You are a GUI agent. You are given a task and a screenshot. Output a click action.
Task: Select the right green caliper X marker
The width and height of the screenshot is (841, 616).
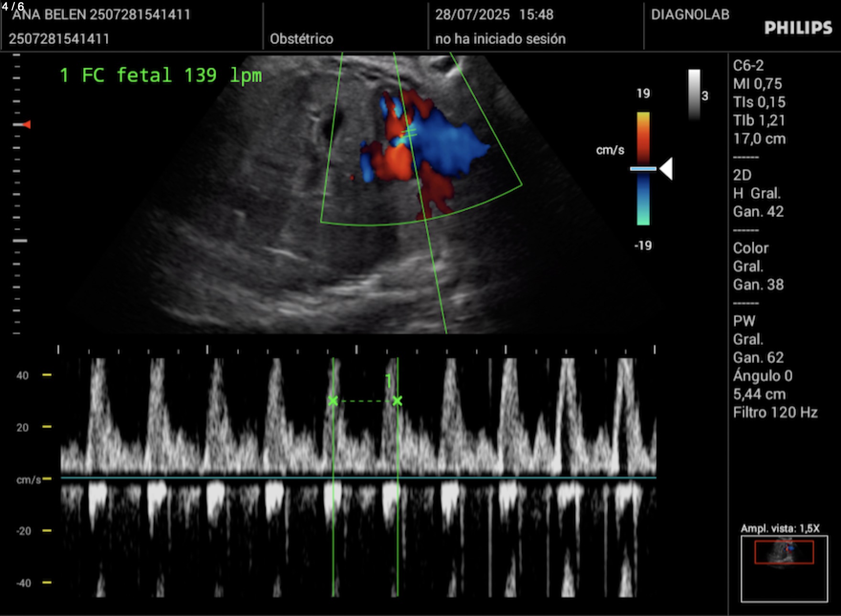coord(397,401)
